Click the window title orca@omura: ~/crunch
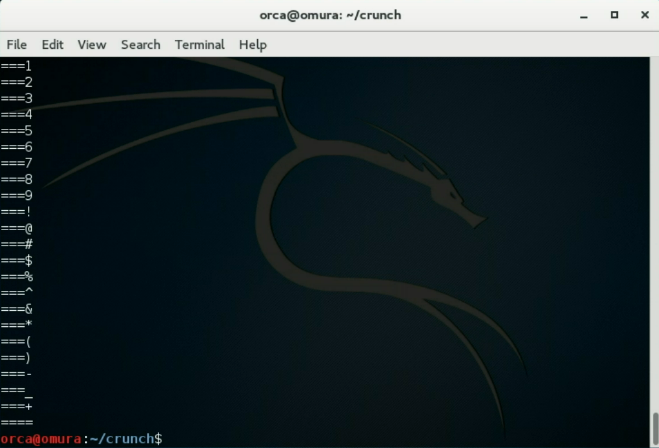The width and height of the screenshot is (659, 448). (330, 15)
